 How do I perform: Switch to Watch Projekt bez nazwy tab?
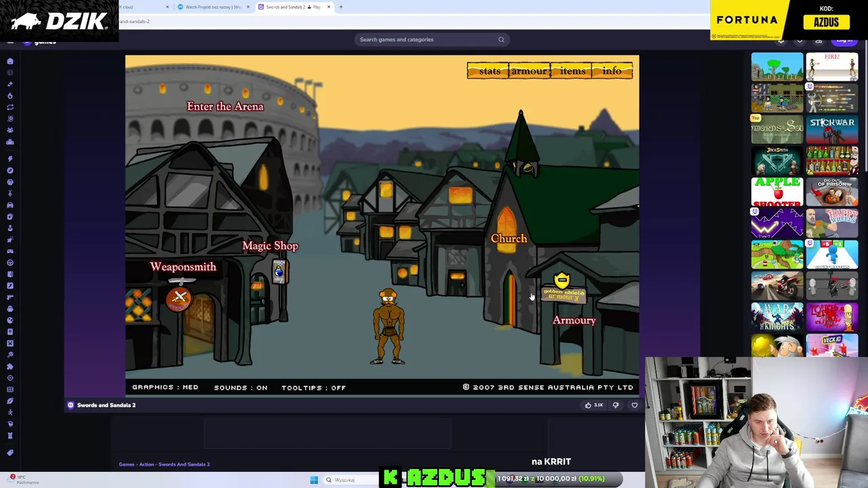pos(213,7)
